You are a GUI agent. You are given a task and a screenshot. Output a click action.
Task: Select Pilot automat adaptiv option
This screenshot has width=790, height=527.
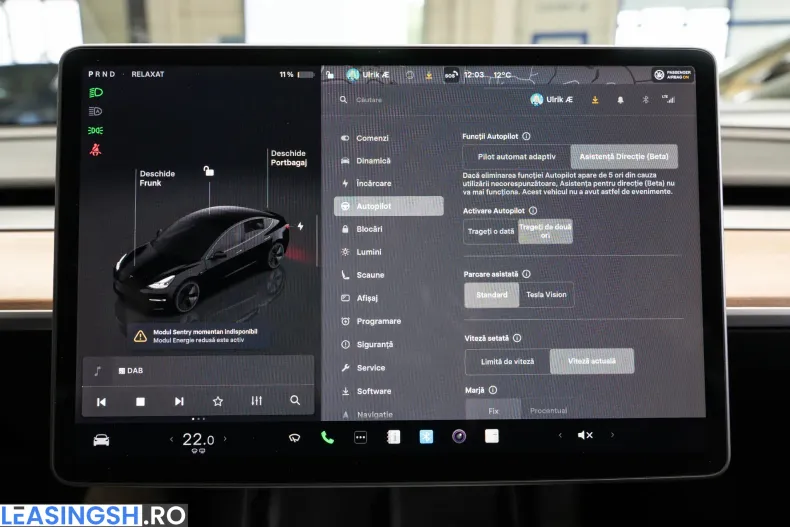click(x=516, y=157)
